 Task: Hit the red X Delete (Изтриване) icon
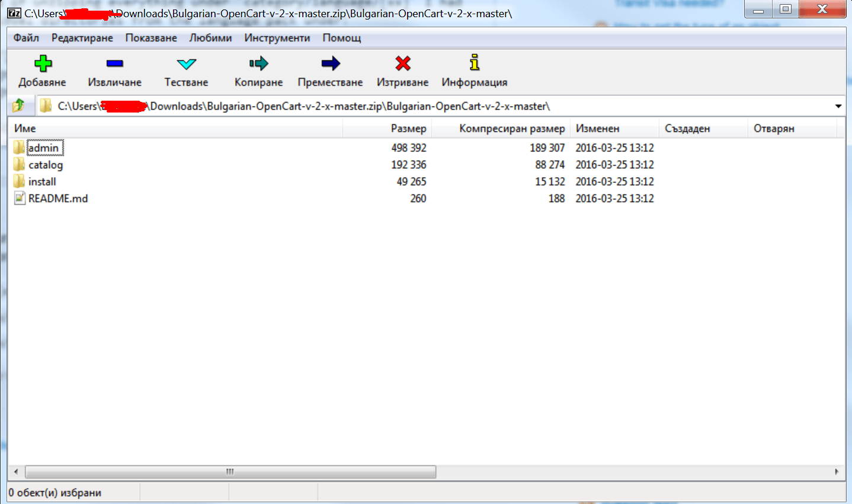coord(403,63)
